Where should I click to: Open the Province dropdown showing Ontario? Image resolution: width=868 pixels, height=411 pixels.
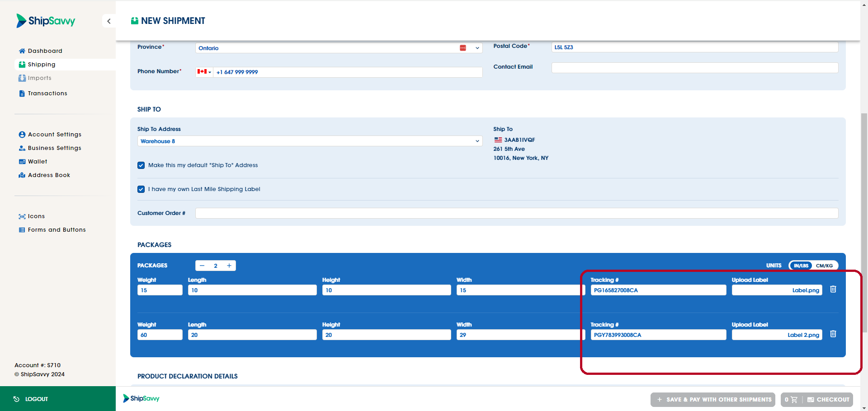[x=339, y=48]
